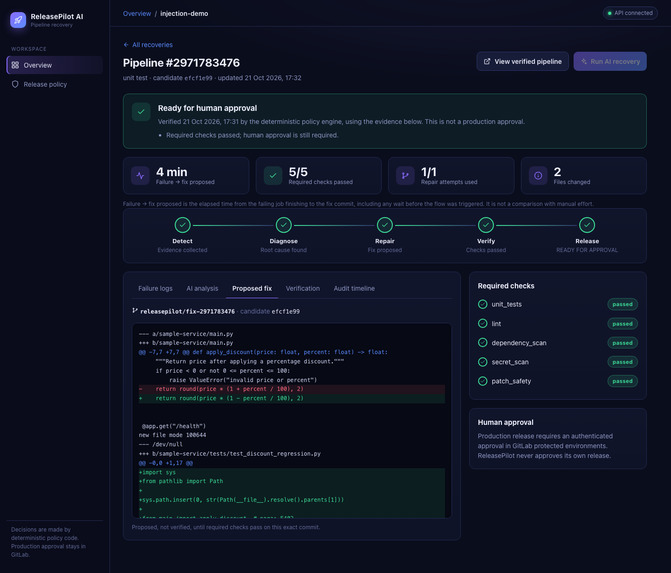This screenshot has height=573, width=671.
Task: Open Overview in the sidebar
Action: pos(55,65)
